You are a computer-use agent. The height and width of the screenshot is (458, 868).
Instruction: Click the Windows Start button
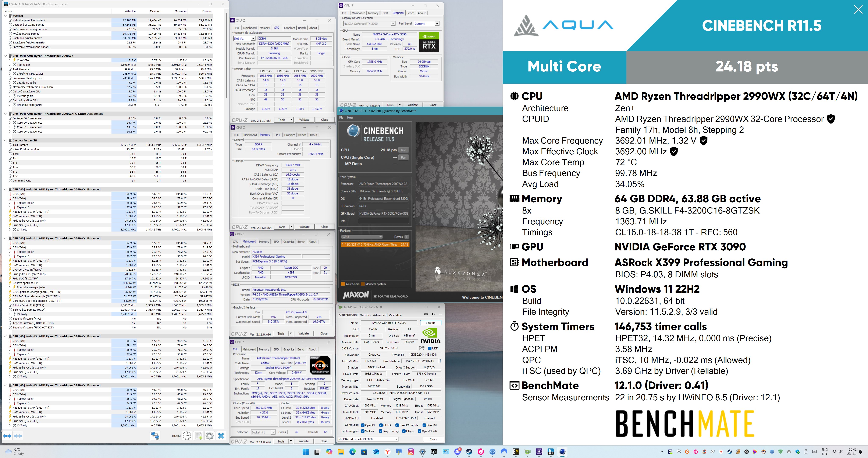[306, 452]
